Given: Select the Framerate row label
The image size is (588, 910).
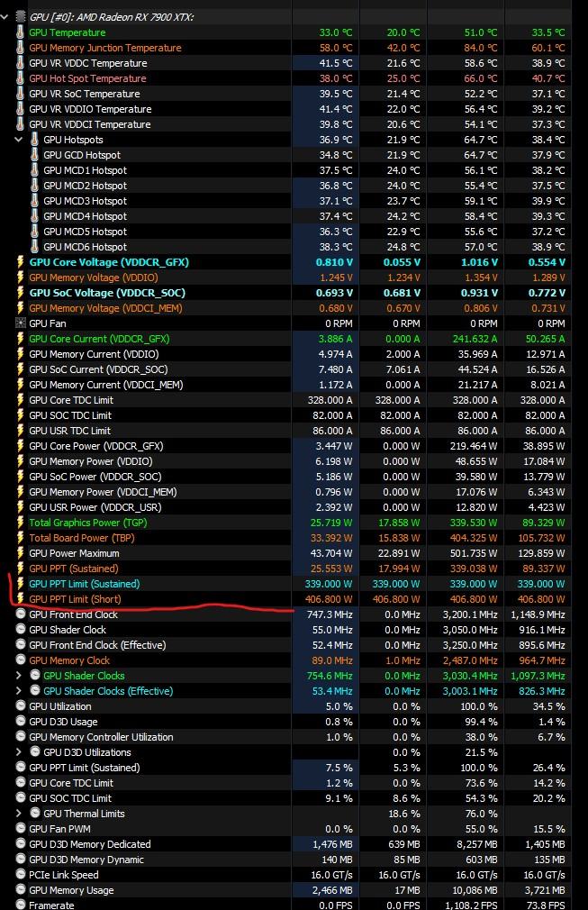Looking at the screenshot, I should 51,905.
